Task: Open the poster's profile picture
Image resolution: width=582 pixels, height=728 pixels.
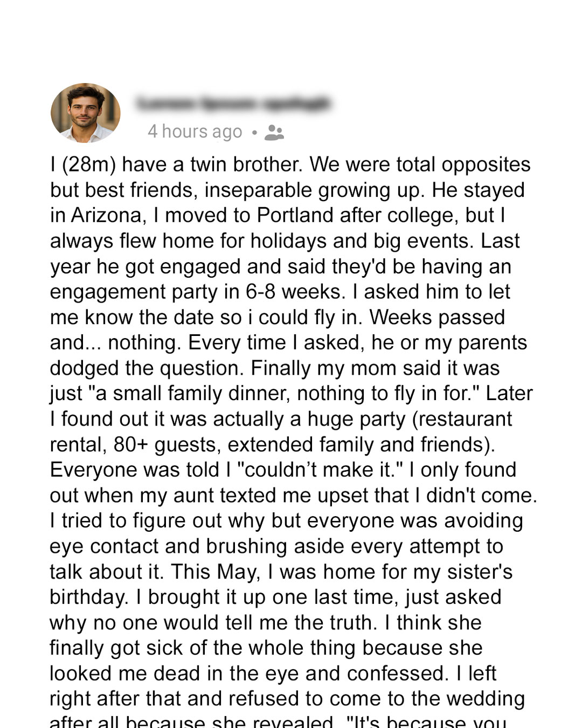Action: (85, 113)
